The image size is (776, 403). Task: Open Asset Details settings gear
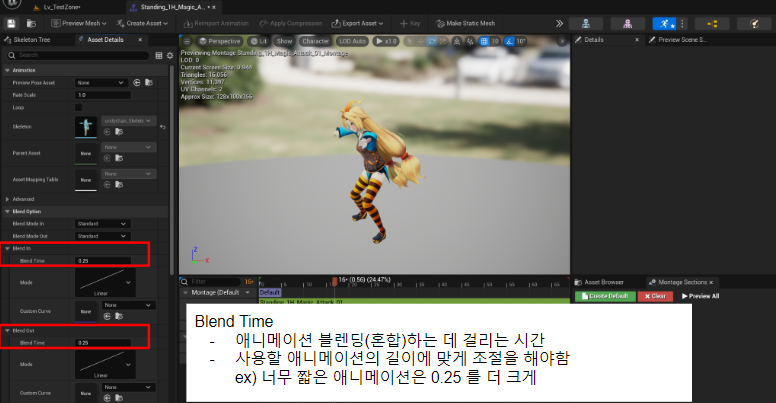coord(170,55)
